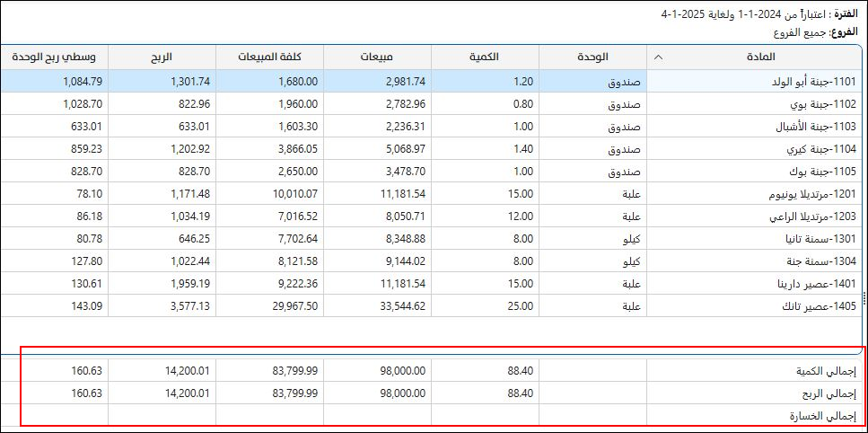868x433 pixels.
Task: Click profit value 1,022.44
Action: click(x=192, y=261)
